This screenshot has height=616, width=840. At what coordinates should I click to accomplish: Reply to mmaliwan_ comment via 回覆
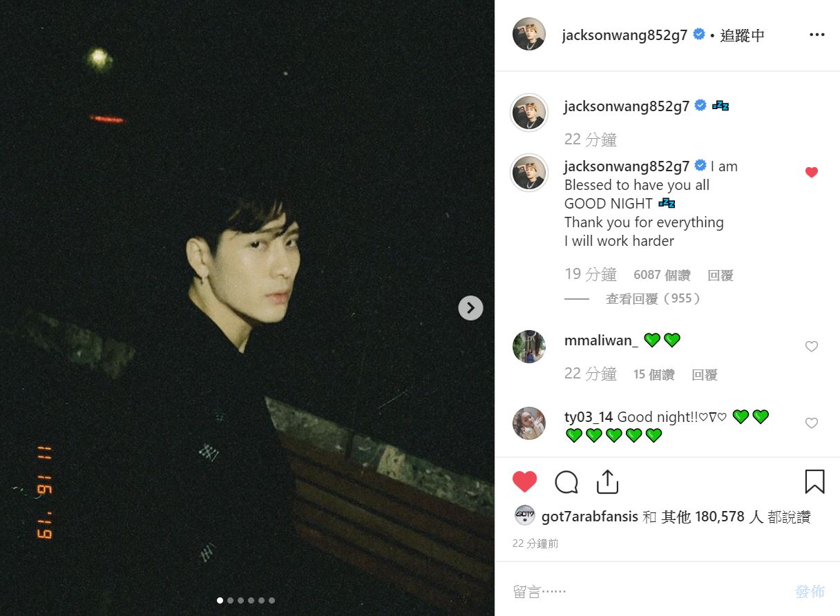(x=705, y=375)
